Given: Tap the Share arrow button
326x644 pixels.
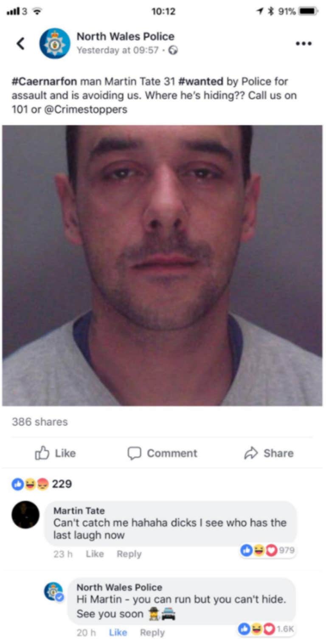Looking at the screenshot, I should (x=269, y=453).
